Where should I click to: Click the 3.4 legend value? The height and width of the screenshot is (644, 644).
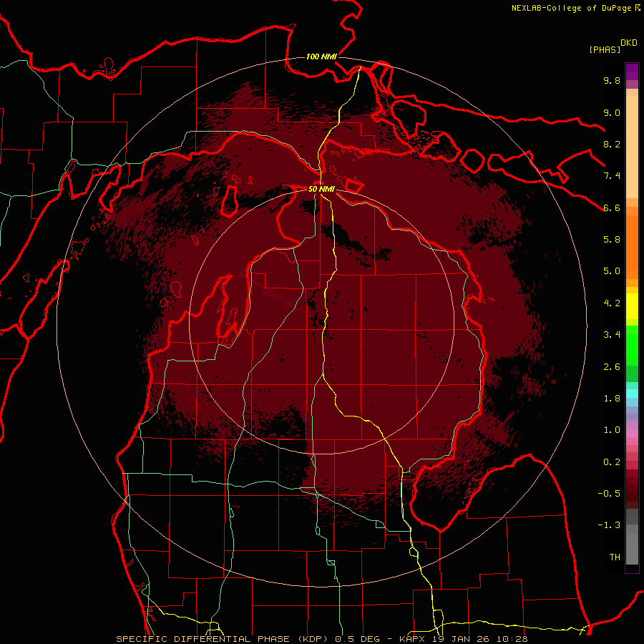coord(612,335)
